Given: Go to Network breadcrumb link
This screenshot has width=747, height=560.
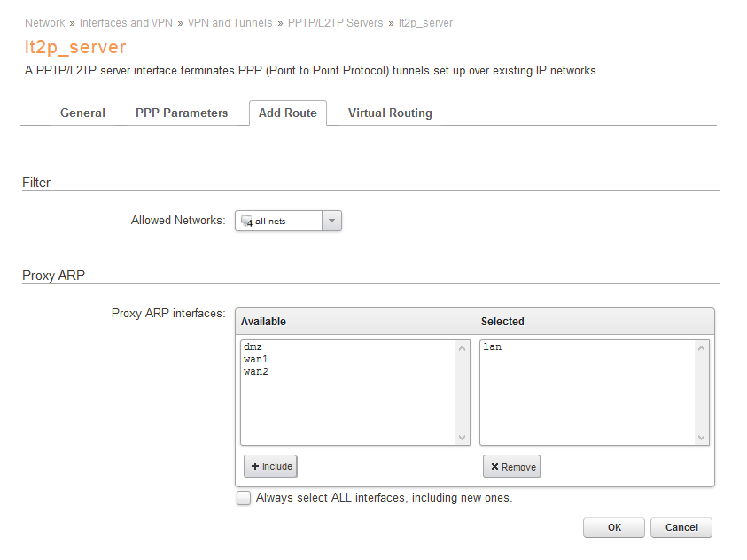Looking at the screenshot, I should pos(44,23).
